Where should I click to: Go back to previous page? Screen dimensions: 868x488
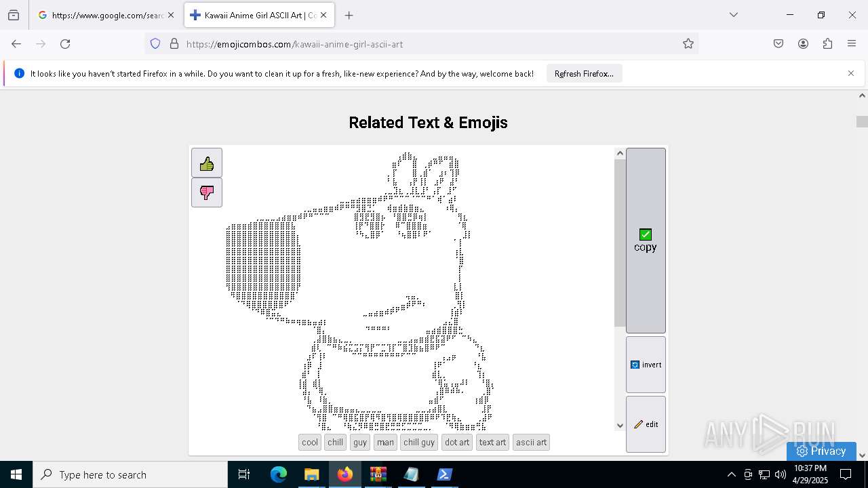pyautogui.click(x=16, y=44)
